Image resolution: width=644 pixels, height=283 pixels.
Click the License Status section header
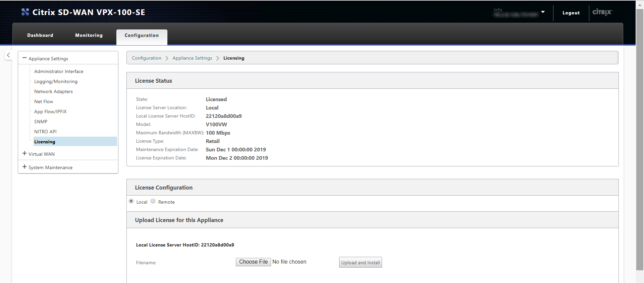point(372,81)
